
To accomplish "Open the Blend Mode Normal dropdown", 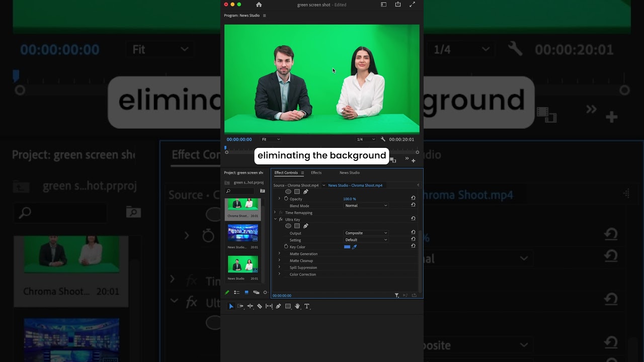I will [x=366, y=206].
